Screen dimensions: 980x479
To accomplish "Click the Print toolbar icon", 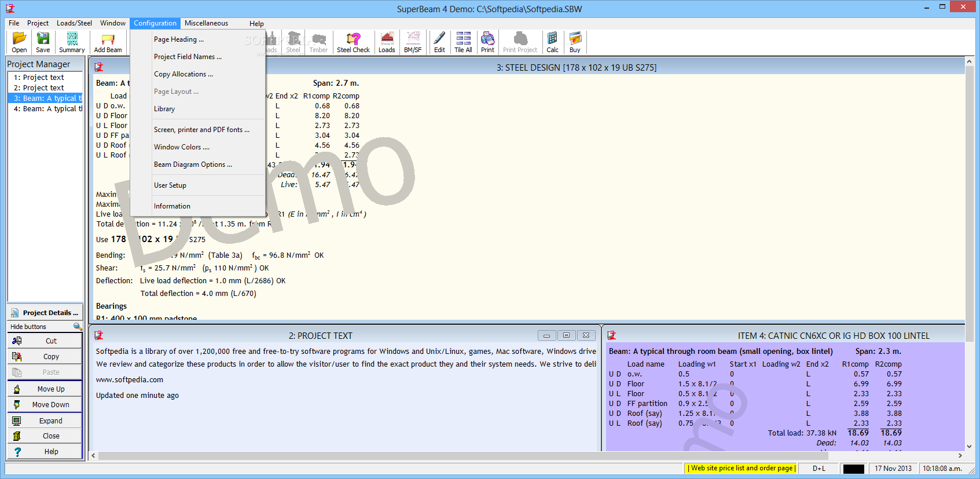I will click(487, 42).
